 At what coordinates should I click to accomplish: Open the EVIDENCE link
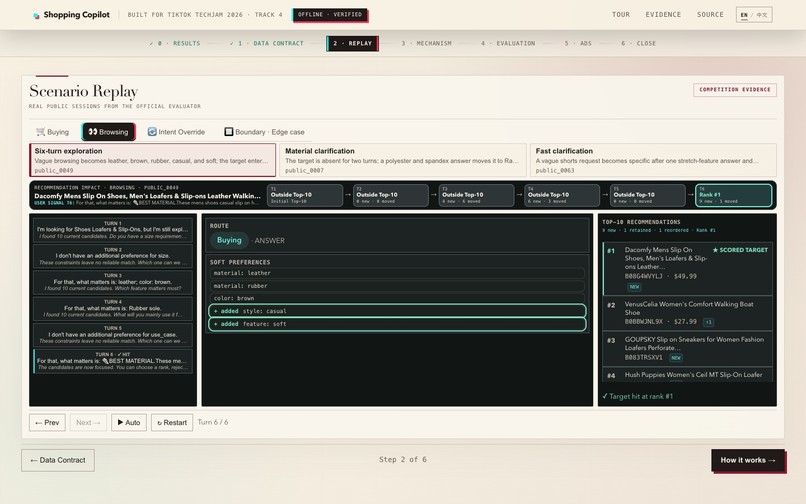[663, 14]
